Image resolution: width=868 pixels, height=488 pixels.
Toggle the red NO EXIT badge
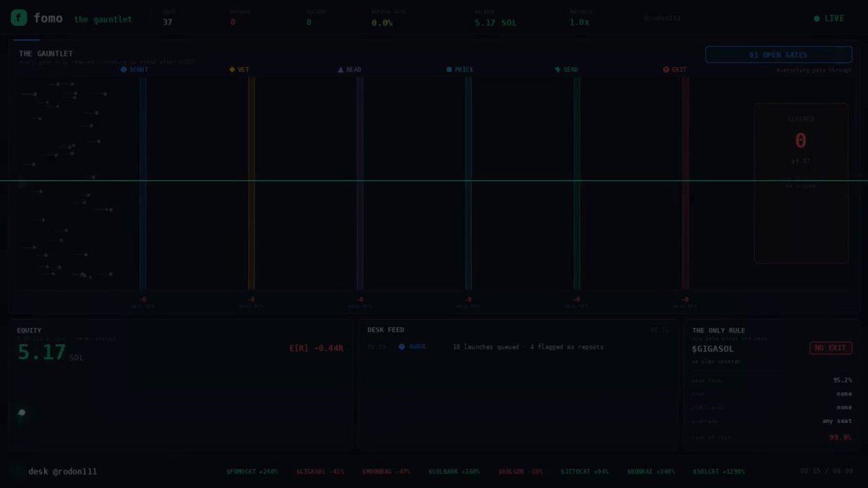[x=830, y=348]
